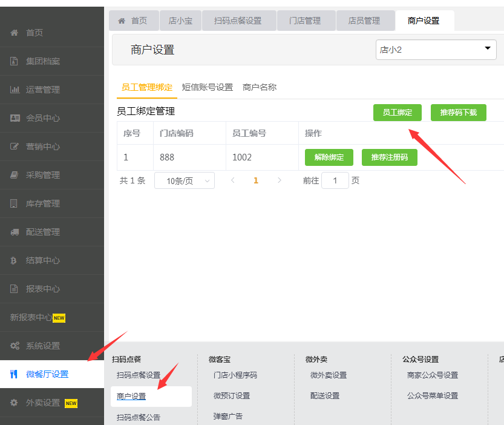The width and height of the screenshot is (504, 425).
Task: Go to the previous page arrow
Action: (233, 180)
